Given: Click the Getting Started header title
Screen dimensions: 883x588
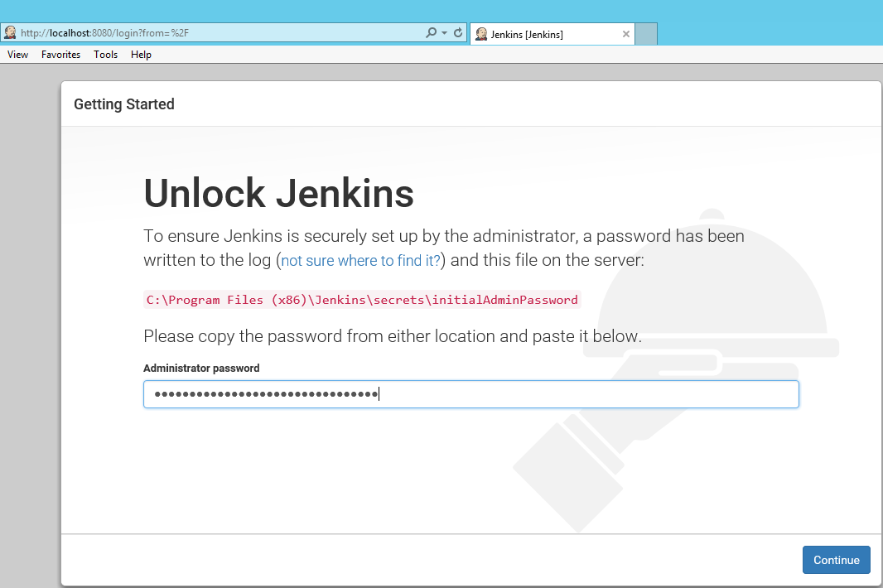Looking at the screenshot, I should pos(124,104).
